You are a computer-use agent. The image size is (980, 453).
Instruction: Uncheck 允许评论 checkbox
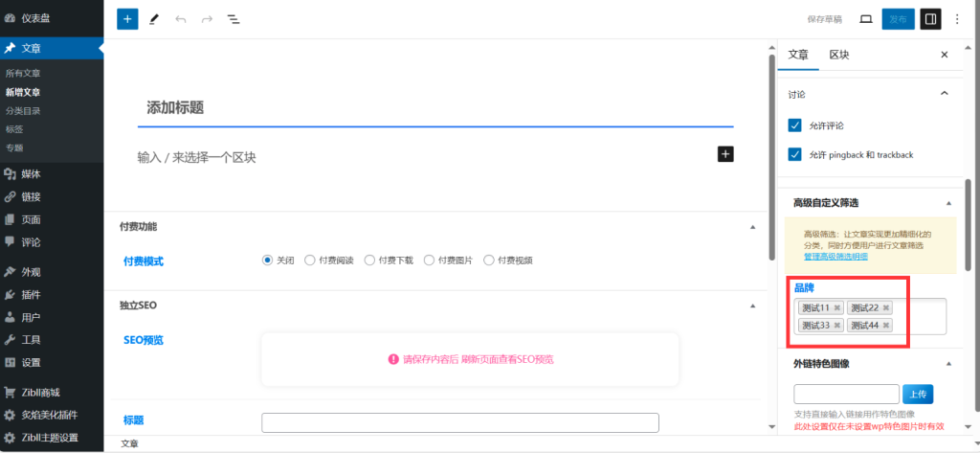pos(795,125)
